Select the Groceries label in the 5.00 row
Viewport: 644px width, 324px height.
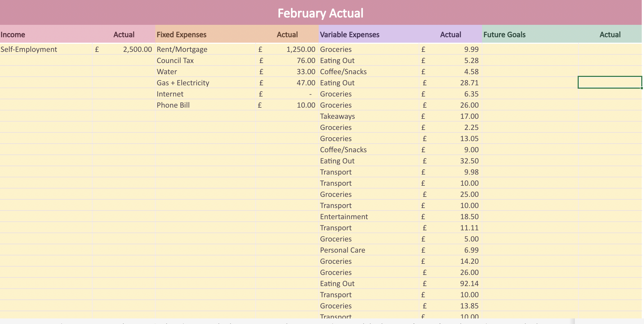click(x=369, y=239)
